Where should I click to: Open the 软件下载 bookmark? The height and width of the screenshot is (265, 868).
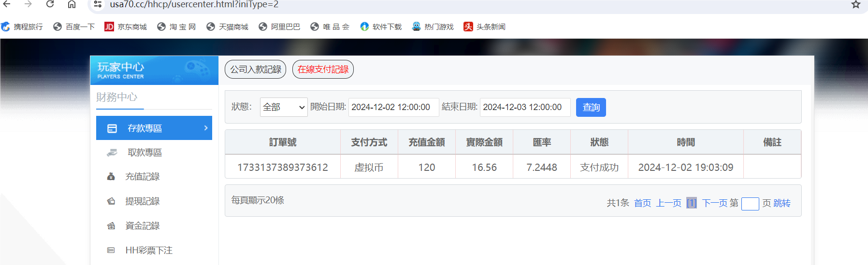[x=381, y=27]
